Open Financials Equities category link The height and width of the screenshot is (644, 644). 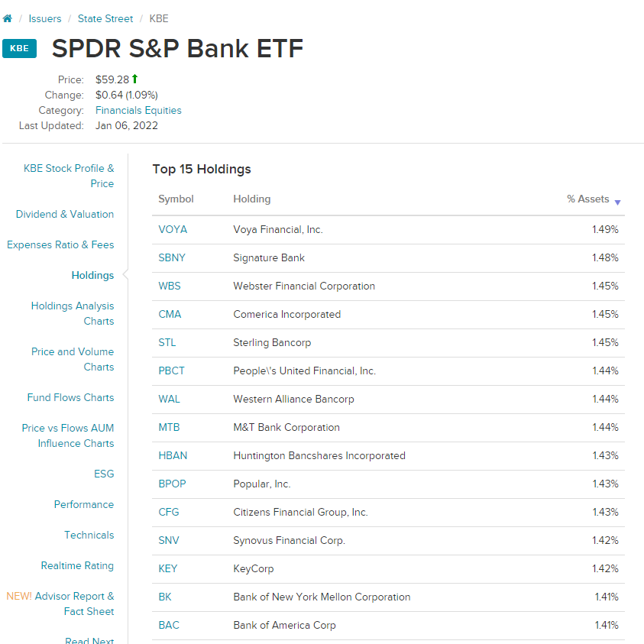(138, 110)
